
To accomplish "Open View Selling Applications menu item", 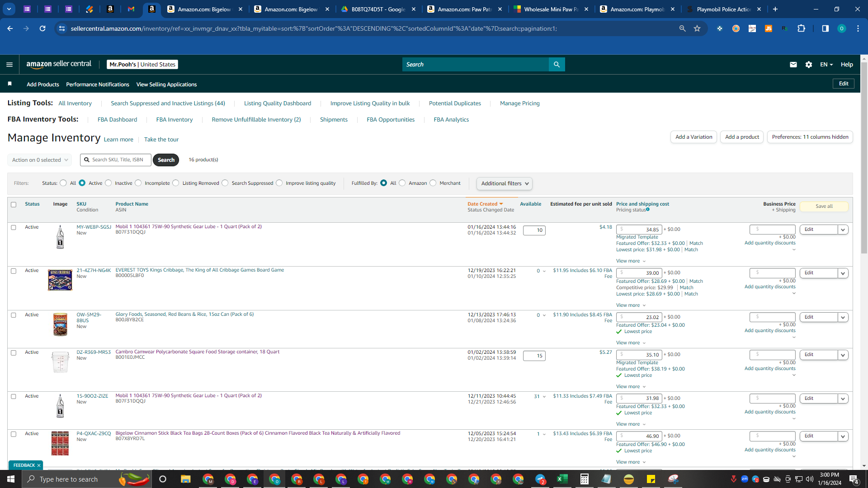I will click(x=166, y=84).
